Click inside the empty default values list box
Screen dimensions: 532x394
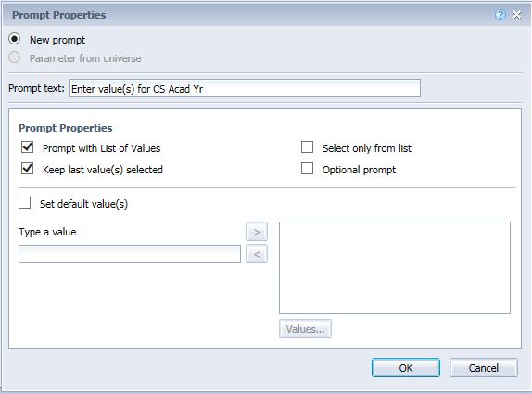pyautogui.click(x=395, y=268)
